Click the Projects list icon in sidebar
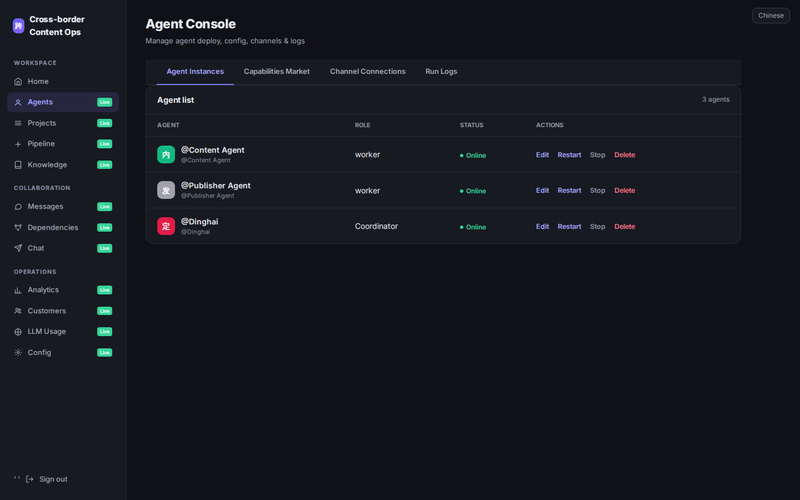The image size is (800, 500). click(18, 123)
